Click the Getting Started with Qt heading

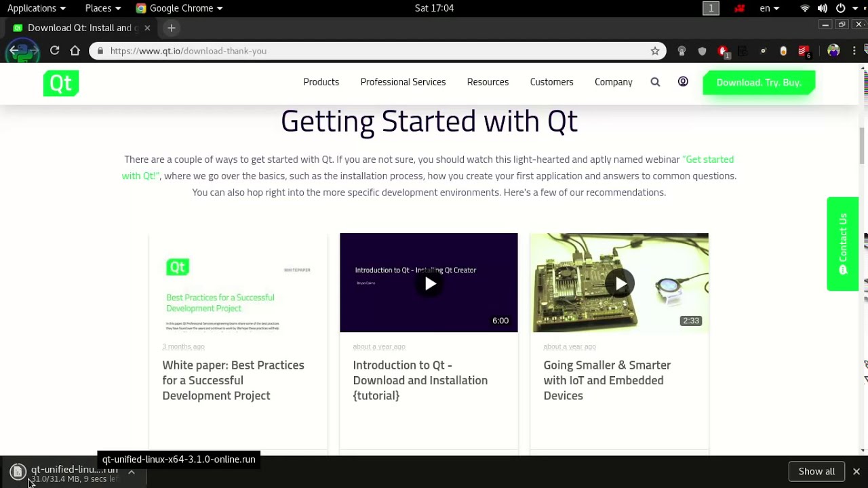(x=429, y=121)
